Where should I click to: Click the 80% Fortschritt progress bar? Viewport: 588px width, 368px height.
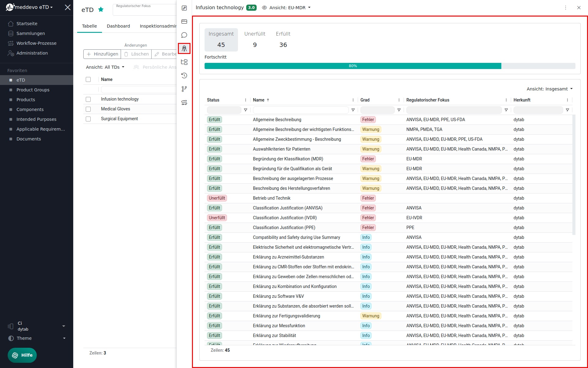(390, 66)
